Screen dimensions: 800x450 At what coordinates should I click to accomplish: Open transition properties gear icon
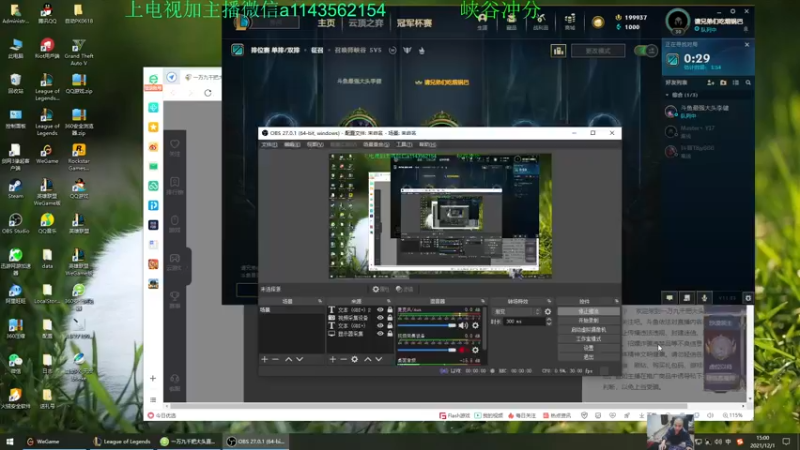(548, 311)
